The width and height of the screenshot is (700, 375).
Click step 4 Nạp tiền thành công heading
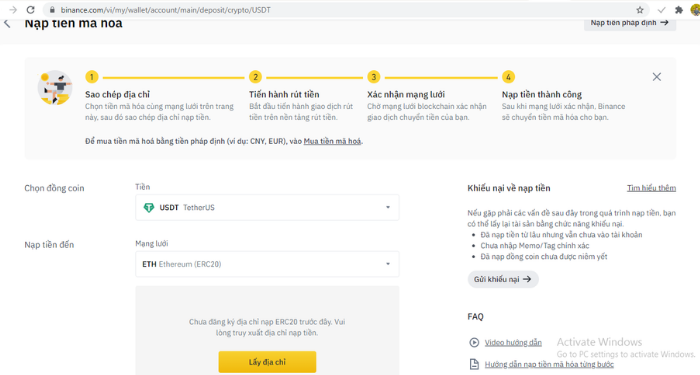[542, 94]
